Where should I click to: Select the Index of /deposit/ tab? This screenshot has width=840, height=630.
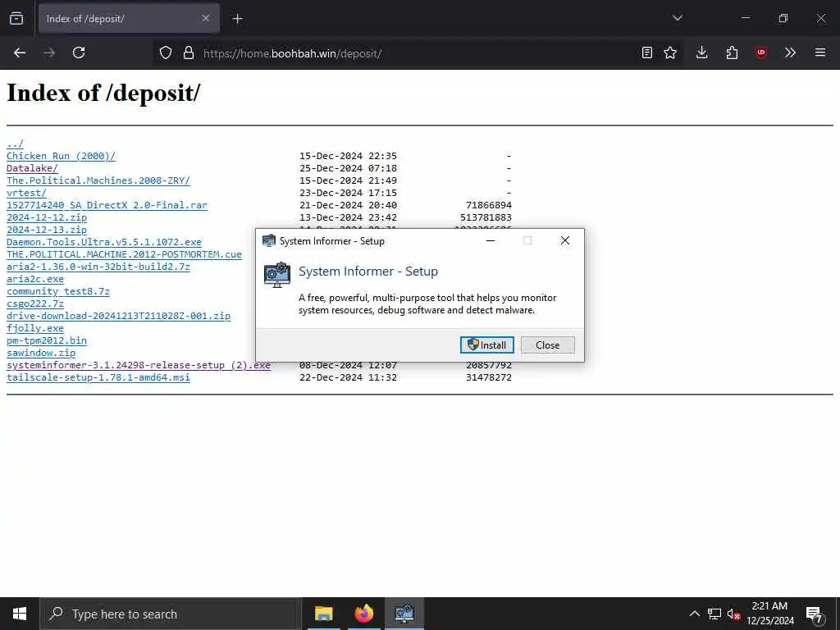tap(129, 19)
